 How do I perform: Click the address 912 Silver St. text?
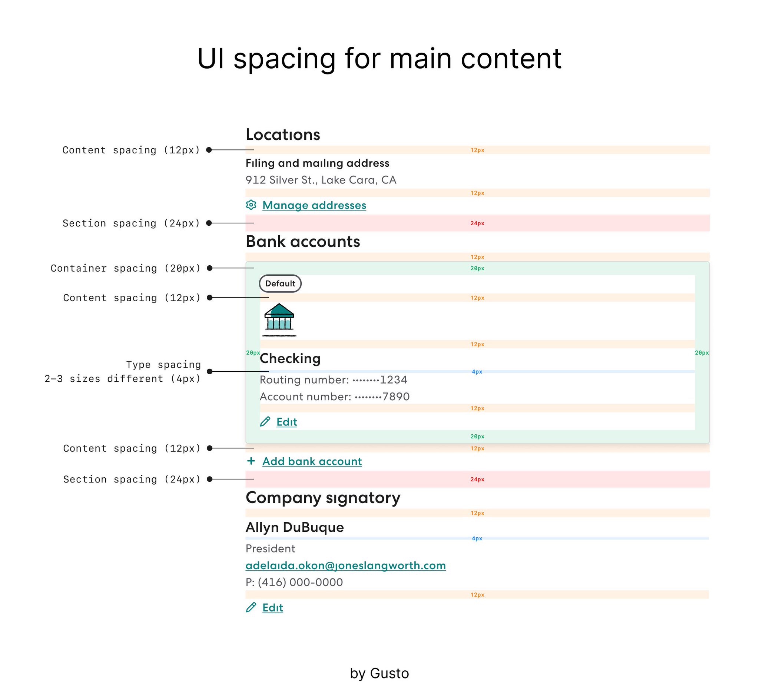321,180
